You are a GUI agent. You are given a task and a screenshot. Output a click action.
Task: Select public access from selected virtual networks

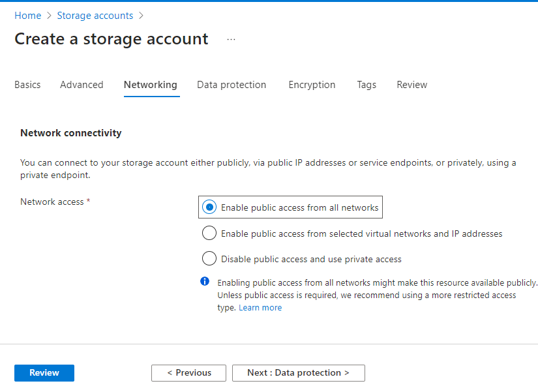[x=209, y=233]
